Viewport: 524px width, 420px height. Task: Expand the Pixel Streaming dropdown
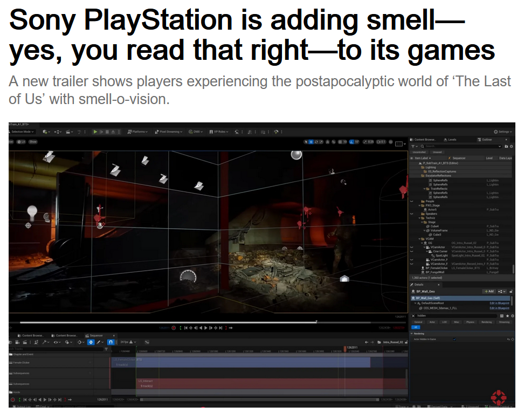[x=169, y=132]
